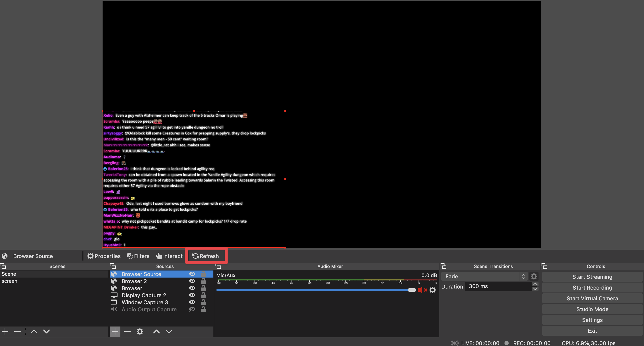Click Start Recording
The height and width of the screenshot is (346, 644).
tap(592, 287)
